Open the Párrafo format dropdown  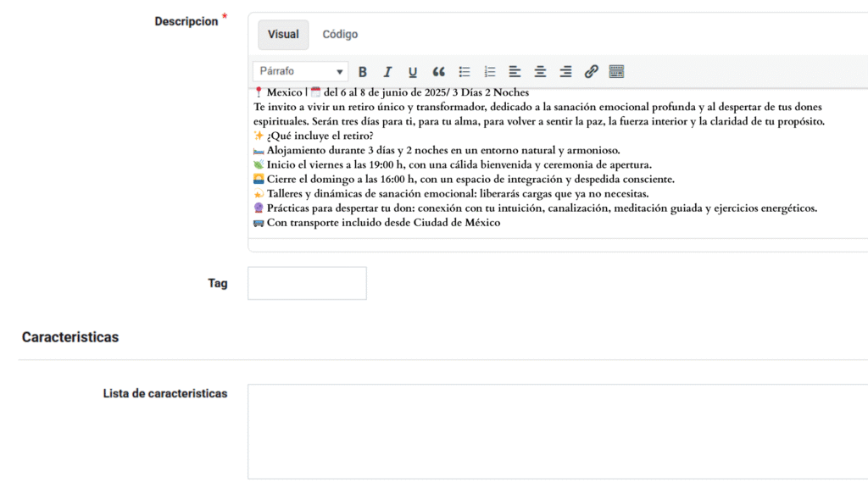click(300, 72)
